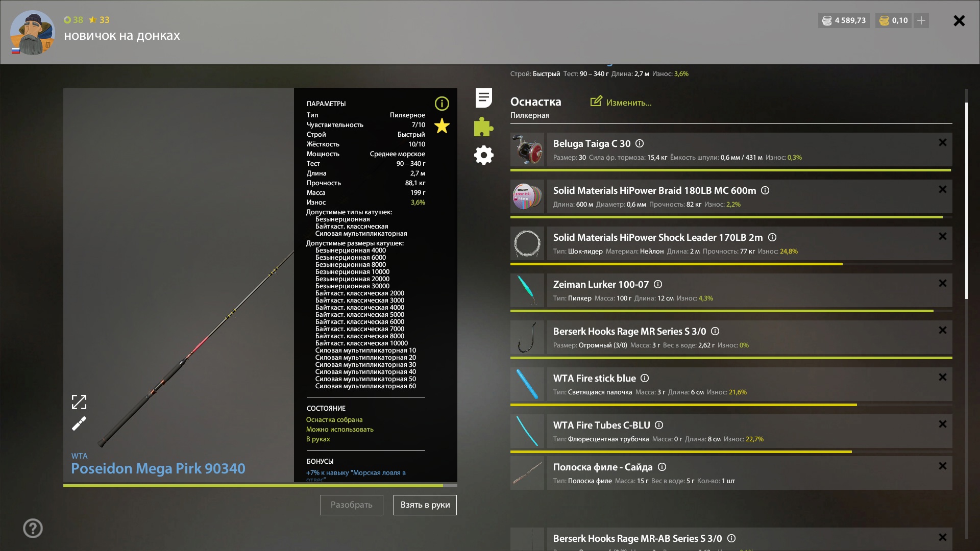Remove HiPower Braid 180LB line from rig
The height and width of the screenshot is (551, 980).
coord(942,189)
